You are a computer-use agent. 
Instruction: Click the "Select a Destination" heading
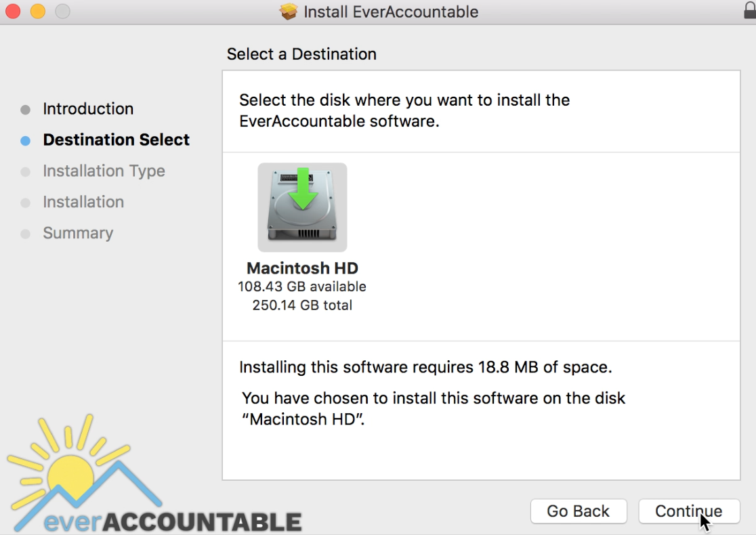pyautogui.click(x=301, y=54)
